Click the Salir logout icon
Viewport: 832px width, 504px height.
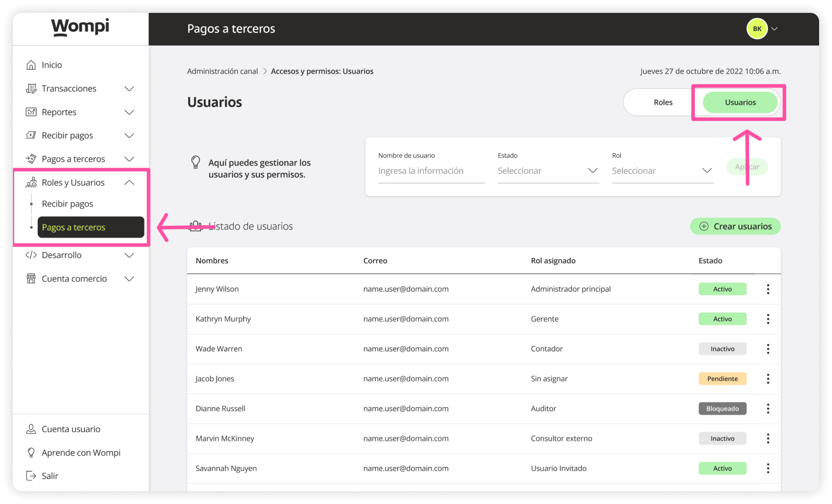(32, 476)
